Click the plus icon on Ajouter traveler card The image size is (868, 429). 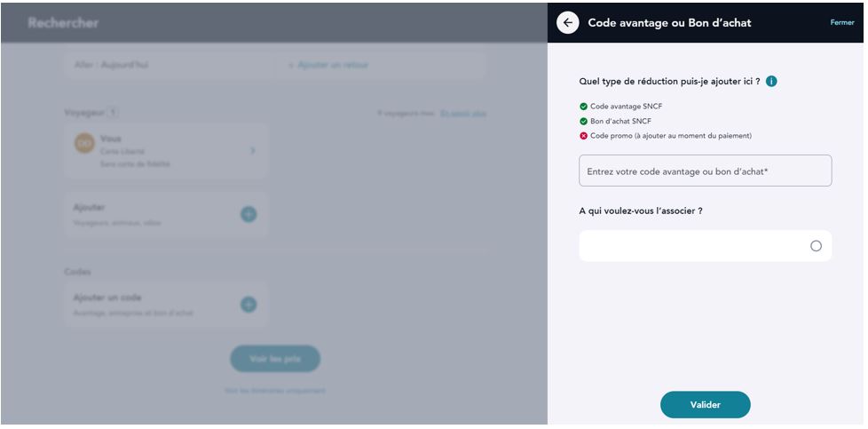coord(249,214)
